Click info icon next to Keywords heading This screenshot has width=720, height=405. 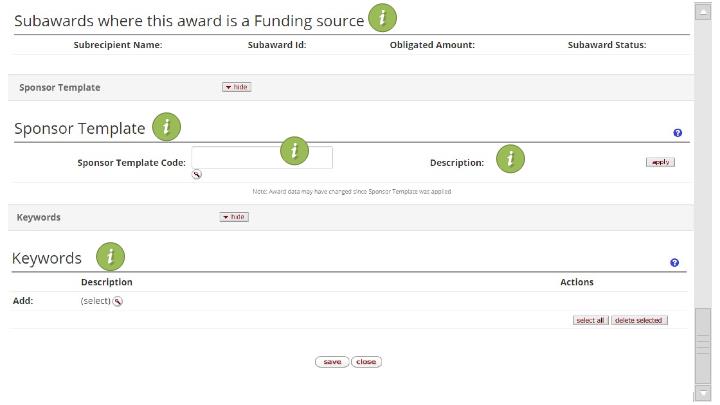coord(109,256)
